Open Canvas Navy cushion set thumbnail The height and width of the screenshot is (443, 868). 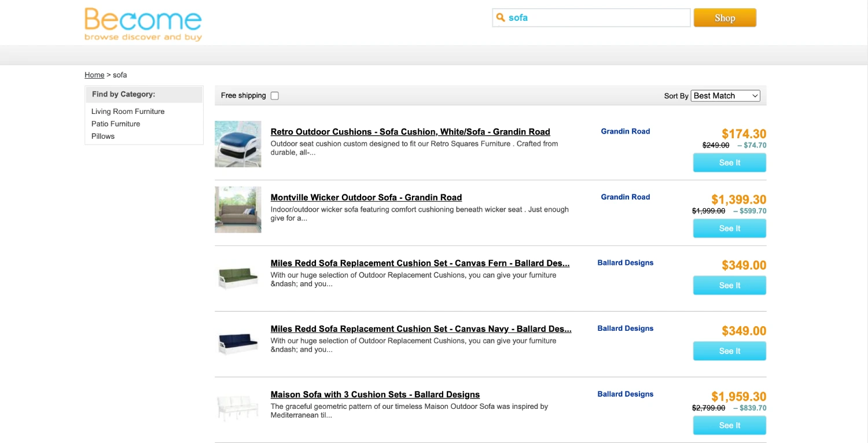(238, 344)
